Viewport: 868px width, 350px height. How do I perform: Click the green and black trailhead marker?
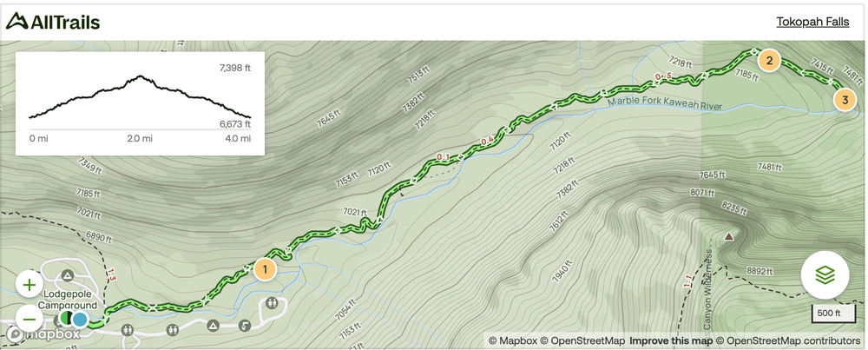(66, 319)
